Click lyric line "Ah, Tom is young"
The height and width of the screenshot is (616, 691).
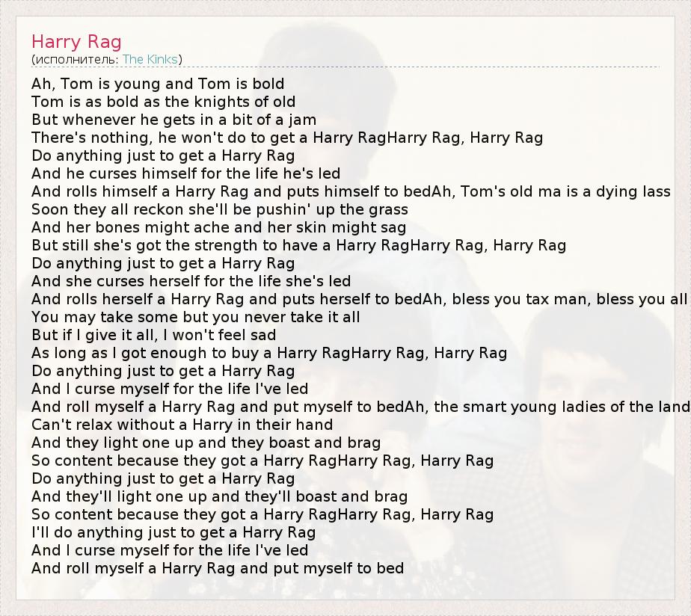click(158, 84)
